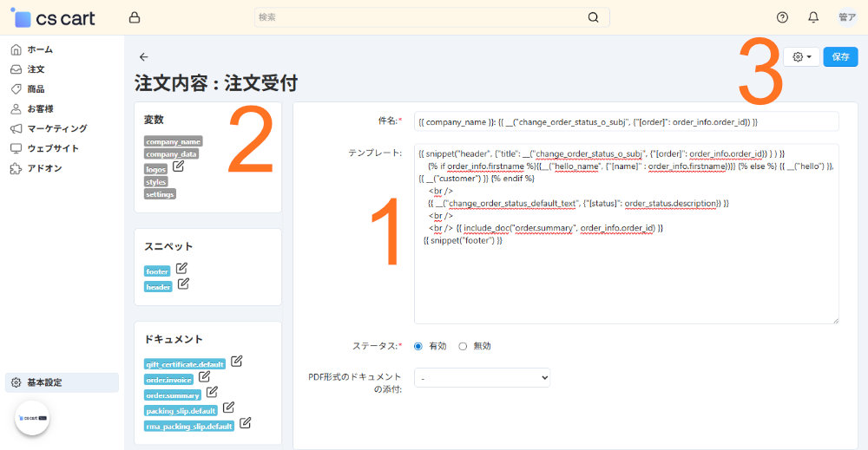
Task: Click the floating cs cart widget
Action: pos(32,418)
